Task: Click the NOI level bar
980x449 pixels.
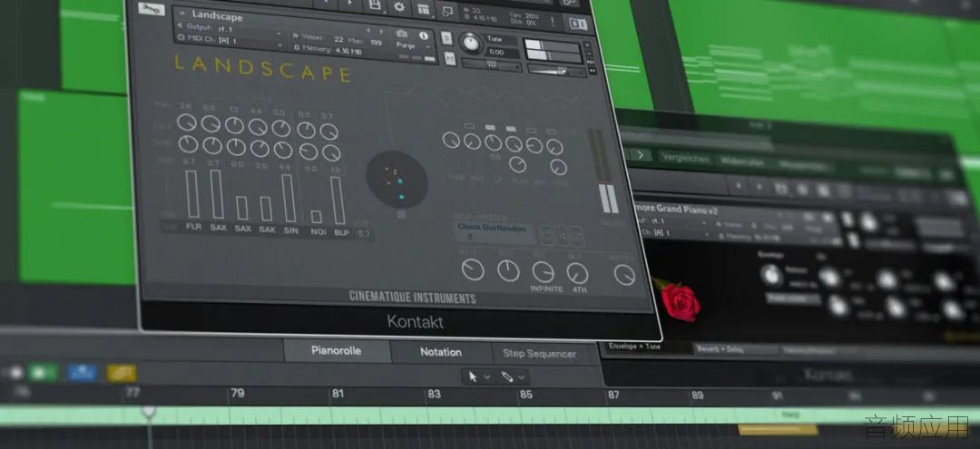Action: (x=317, y=217)
